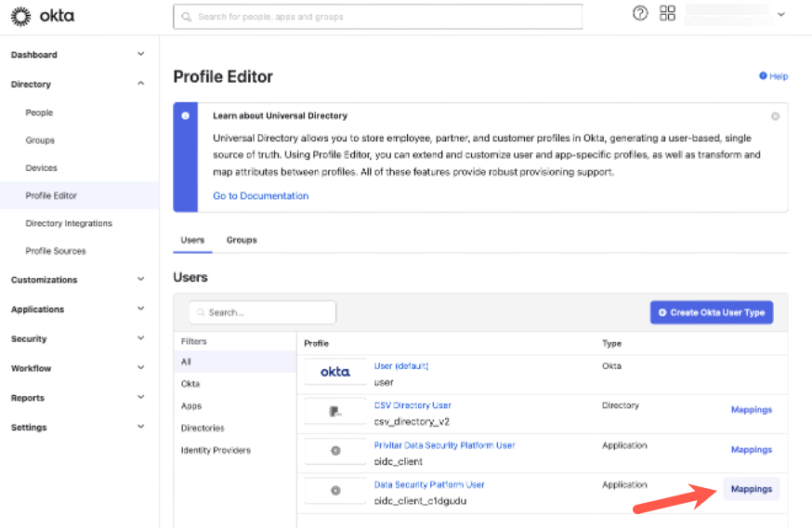812x528 pixels.
Task: Select the Identity Providers filter
Action: [216, 450]
